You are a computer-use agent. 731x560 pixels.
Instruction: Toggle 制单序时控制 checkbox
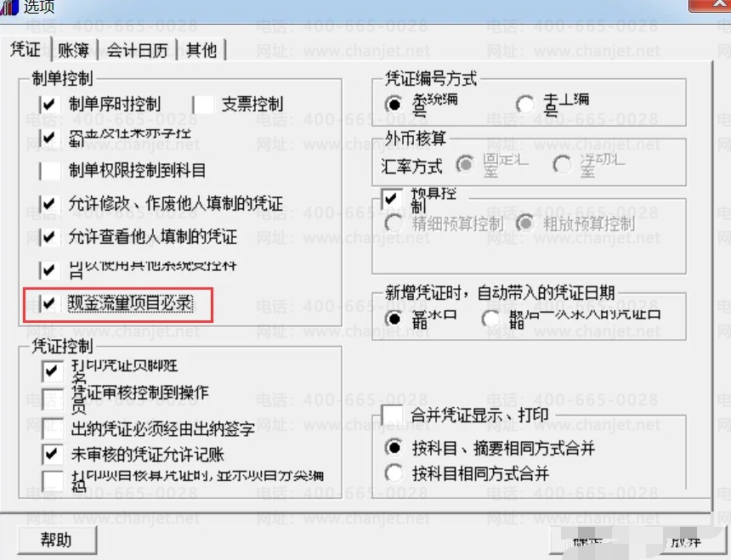(x=49, y=105)
